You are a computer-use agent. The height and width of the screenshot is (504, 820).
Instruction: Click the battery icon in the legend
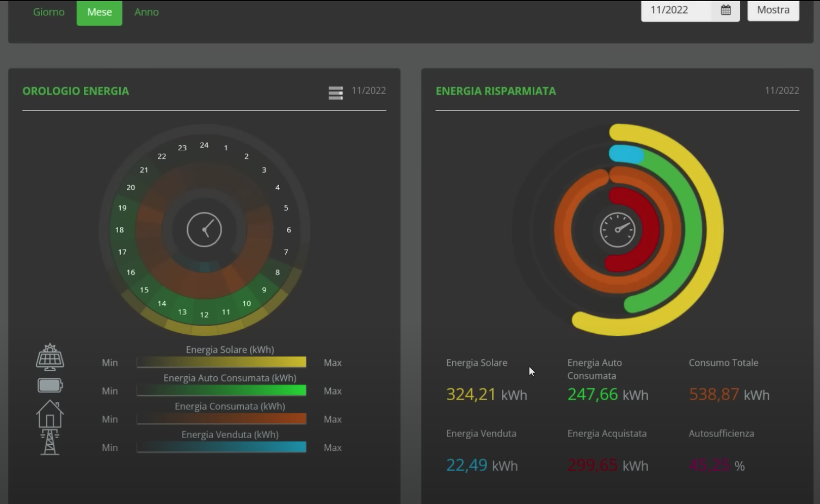[50, 385]
